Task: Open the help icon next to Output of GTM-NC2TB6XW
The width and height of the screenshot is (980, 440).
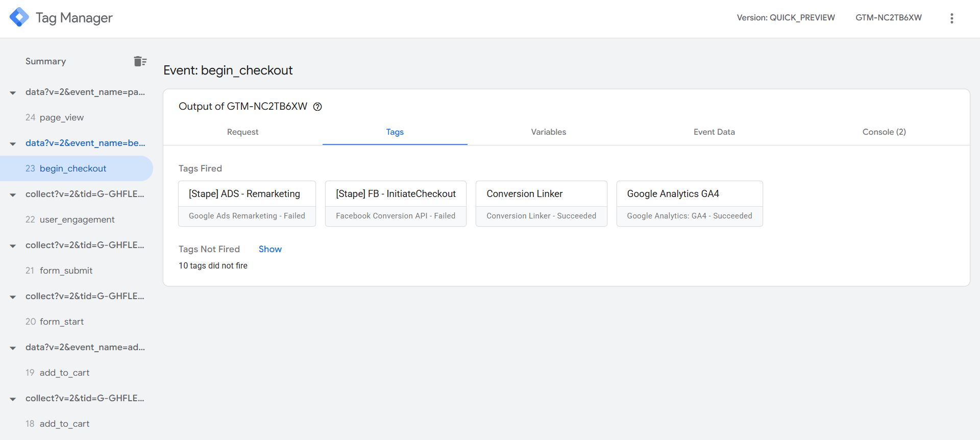Action: [x=317, y=107]
